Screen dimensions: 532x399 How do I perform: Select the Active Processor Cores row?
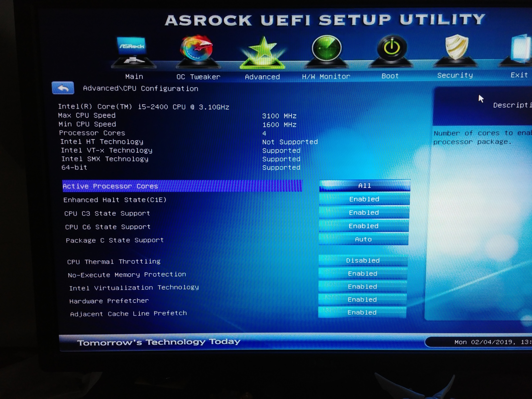[182, 186]
